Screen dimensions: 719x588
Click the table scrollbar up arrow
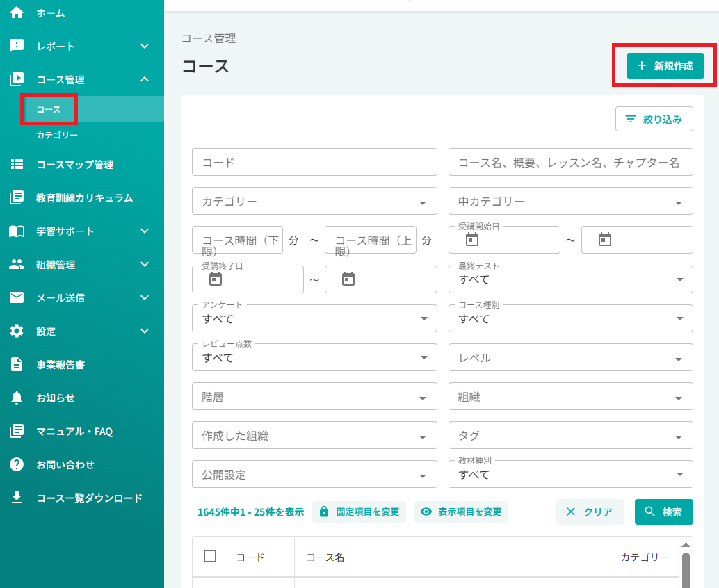pos(686,544)
